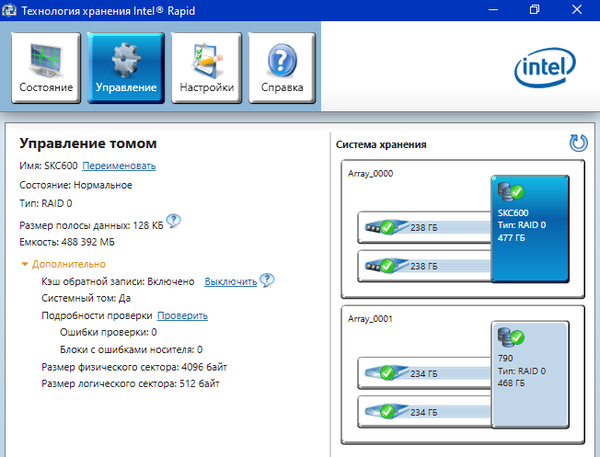Select second 238 ГБ disk in Array_0000
This screenshot has height=457, width=600.
[425, 266]
